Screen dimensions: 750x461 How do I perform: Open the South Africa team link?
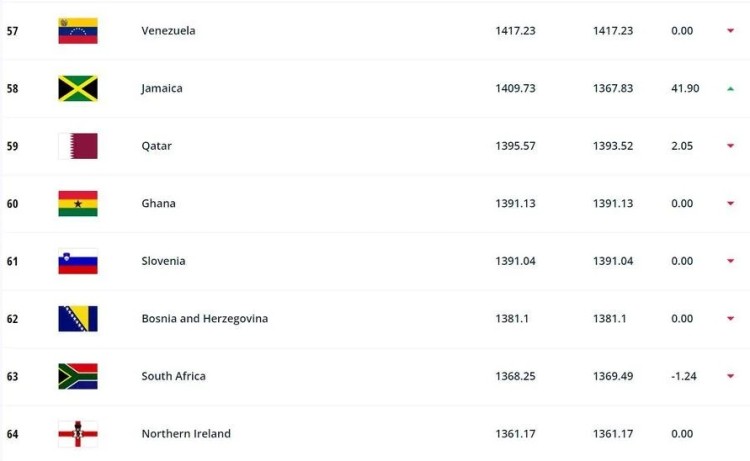174,376
